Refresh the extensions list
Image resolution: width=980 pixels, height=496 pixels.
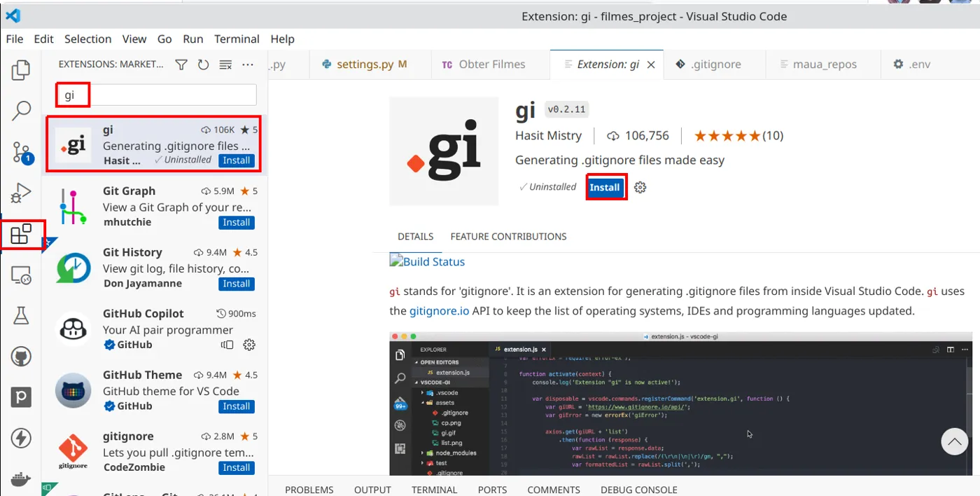[203, 64]
